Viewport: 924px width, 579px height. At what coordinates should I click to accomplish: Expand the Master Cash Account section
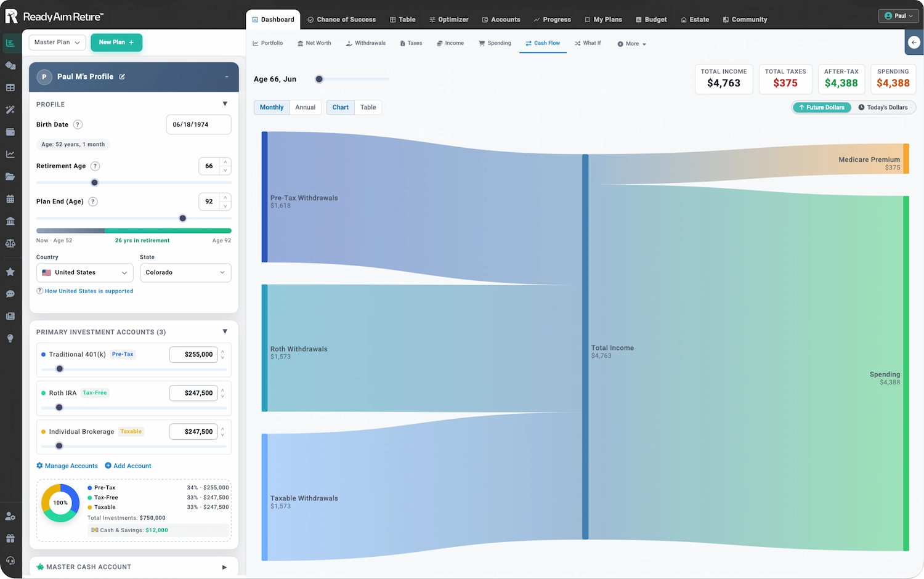(224, 567)
